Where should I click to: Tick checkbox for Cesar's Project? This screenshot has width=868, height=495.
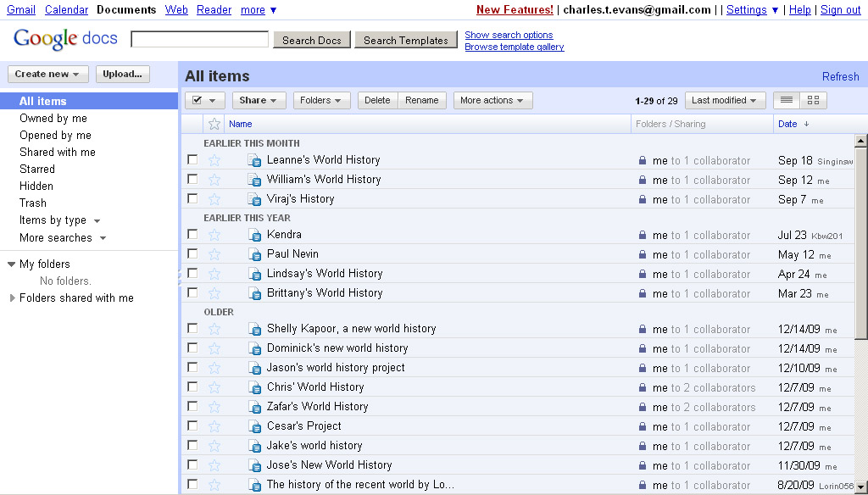(x=192, y=425)
